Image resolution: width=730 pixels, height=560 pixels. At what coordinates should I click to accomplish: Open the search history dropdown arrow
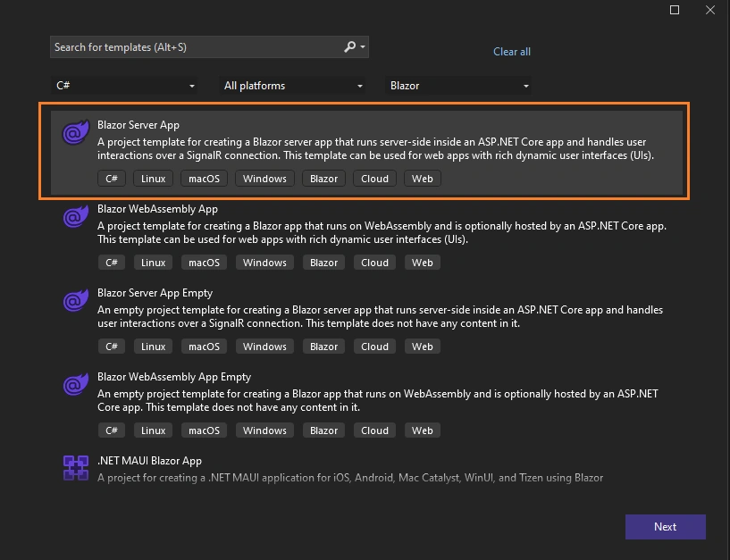point(363,47)
